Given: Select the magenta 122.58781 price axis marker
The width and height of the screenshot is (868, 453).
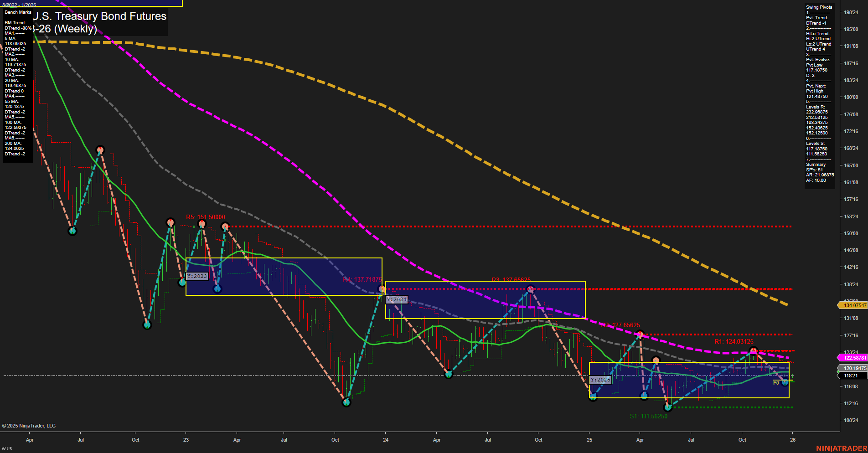Looking at the screenshot, I should click(854, 358).
